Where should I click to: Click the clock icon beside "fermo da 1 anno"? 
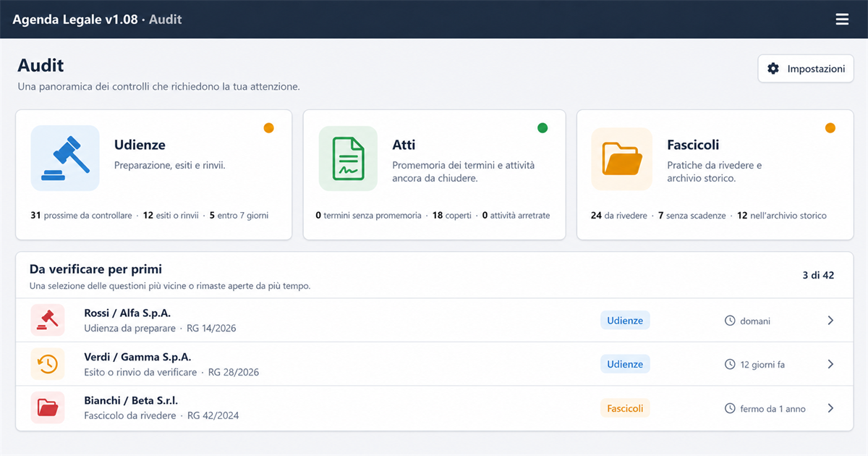pos(730,409)
